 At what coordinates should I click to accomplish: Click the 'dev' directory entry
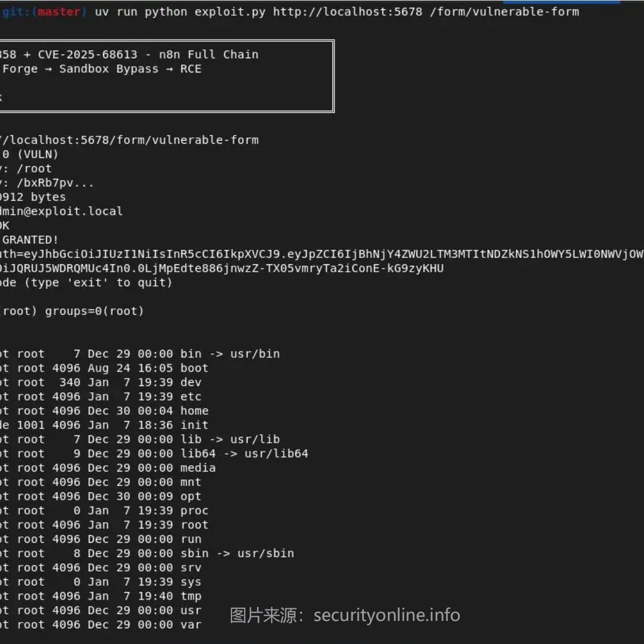pyautogui.click(x=191, y=382)
